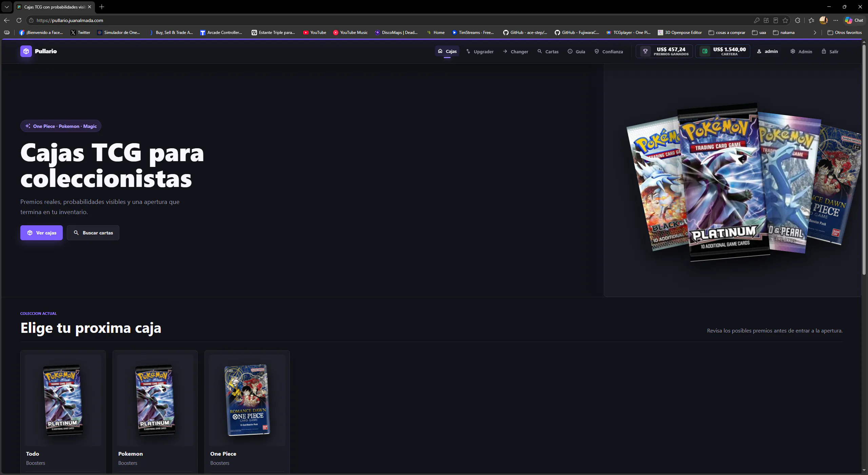
Task: Open the Changer section
Action: click(515, 52)
